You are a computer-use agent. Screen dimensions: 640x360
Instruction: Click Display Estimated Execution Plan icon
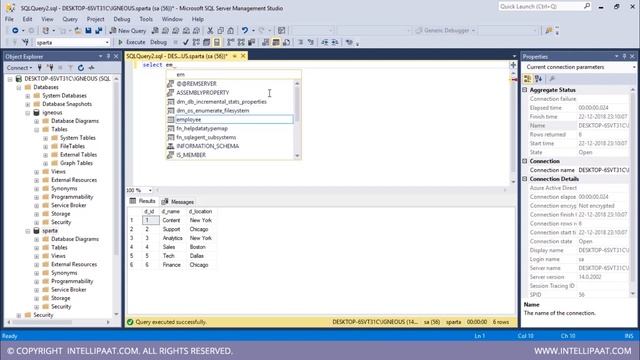196,42
